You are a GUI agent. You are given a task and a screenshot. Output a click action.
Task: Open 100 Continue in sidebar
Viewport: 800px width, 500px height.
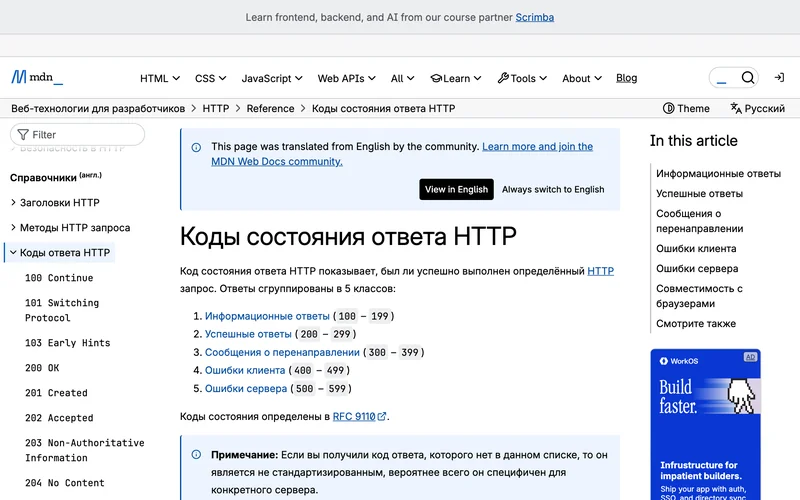(59, 278)
